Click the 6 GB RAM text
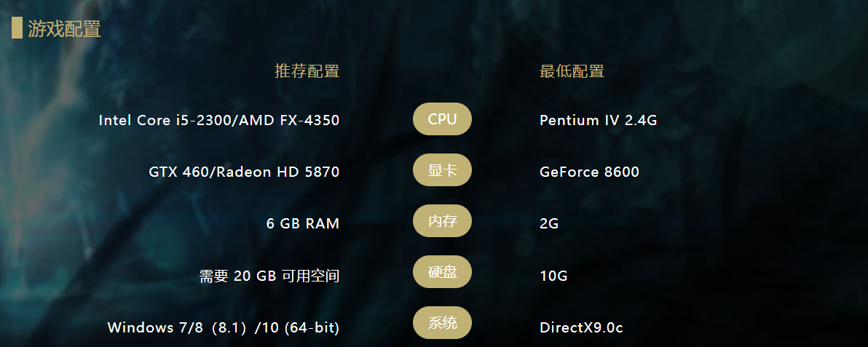The width and height of the screenshot is (868, 347). (303, 224)
